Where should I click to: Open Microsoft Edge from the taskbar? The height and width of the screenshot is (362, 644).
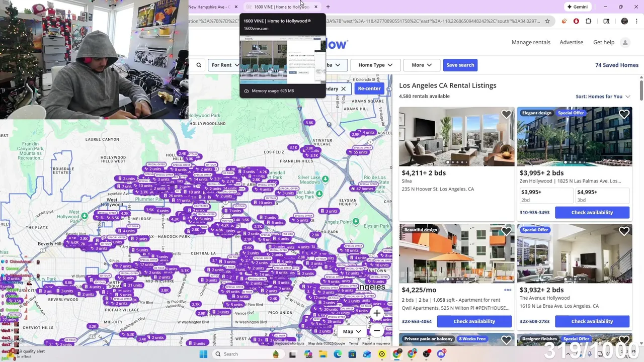click(338, 354)
